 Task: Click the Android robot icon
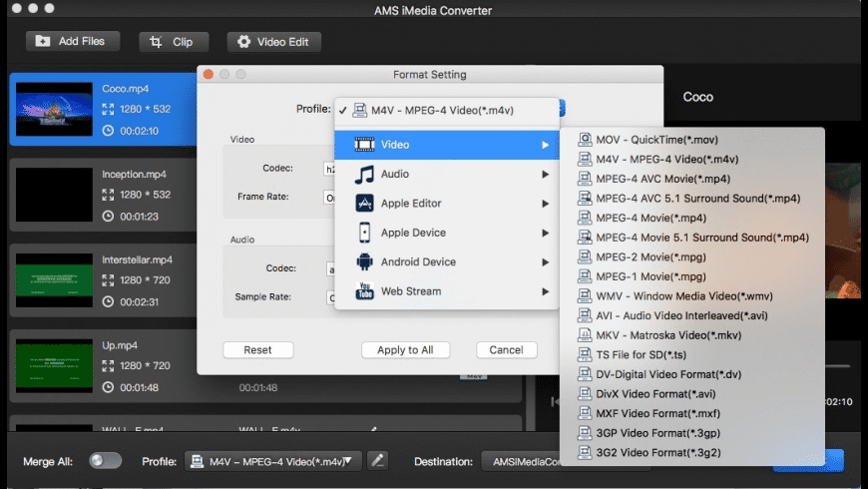click(x=364, y=261)
